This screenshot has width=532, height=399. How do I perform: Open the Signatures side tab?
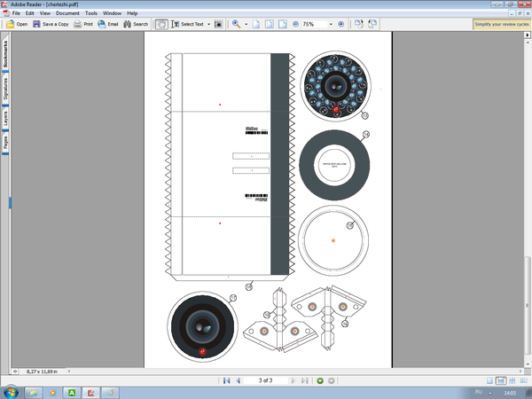[x=5, y=88]
